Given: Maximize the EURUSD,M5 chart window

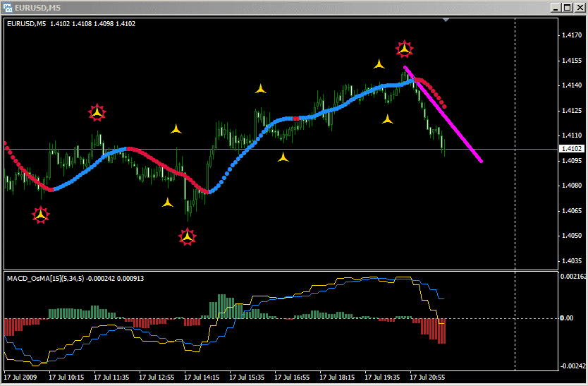Looking at the screenshot, I should click(567, 7).
